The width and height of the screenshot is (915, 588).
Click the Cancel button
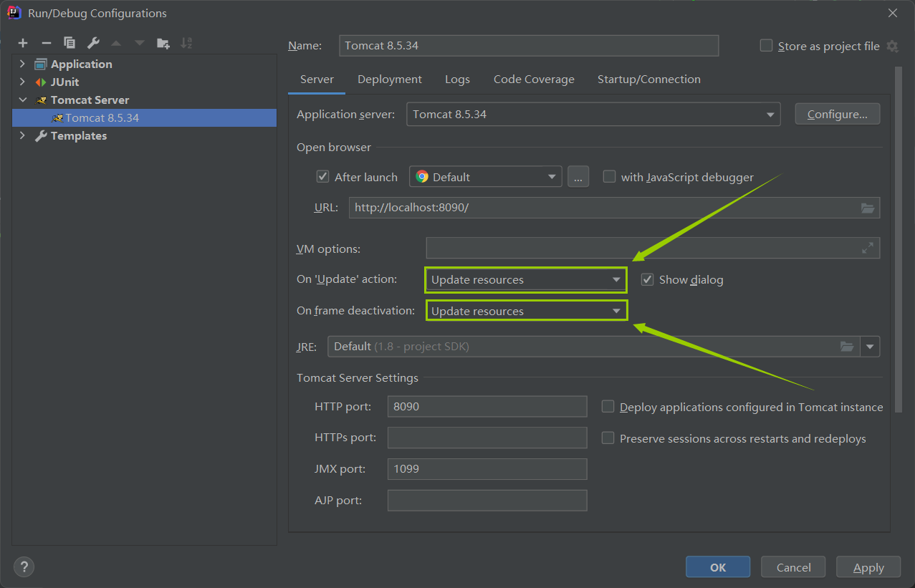793,567
